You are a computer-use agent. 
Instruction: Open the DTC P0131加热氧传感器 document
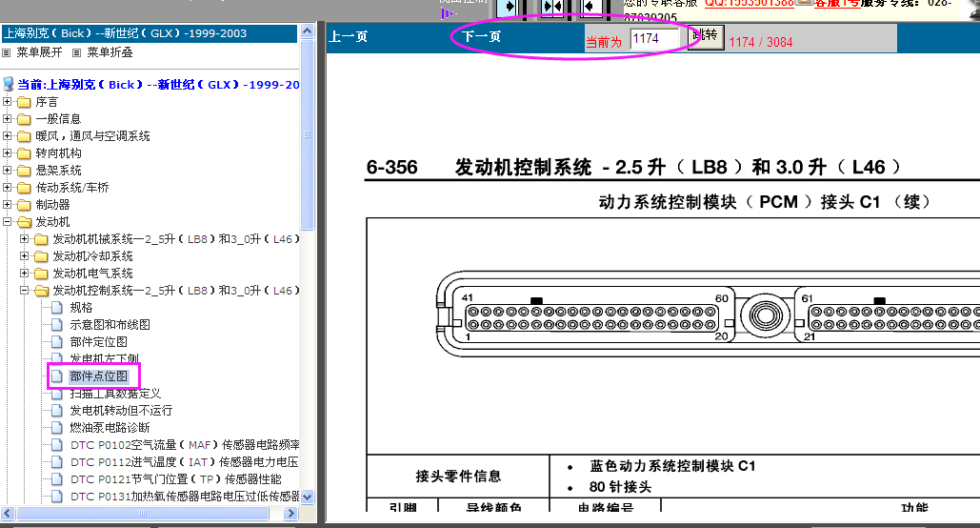(x=185, y=497)
